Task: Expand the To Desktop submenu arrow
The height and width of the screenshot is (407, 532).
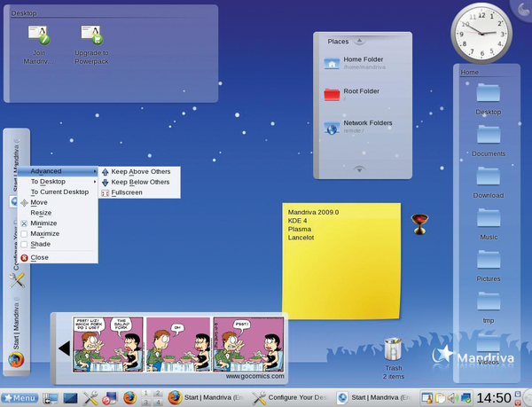Action: pyautogui.click(x=95, y=182)
